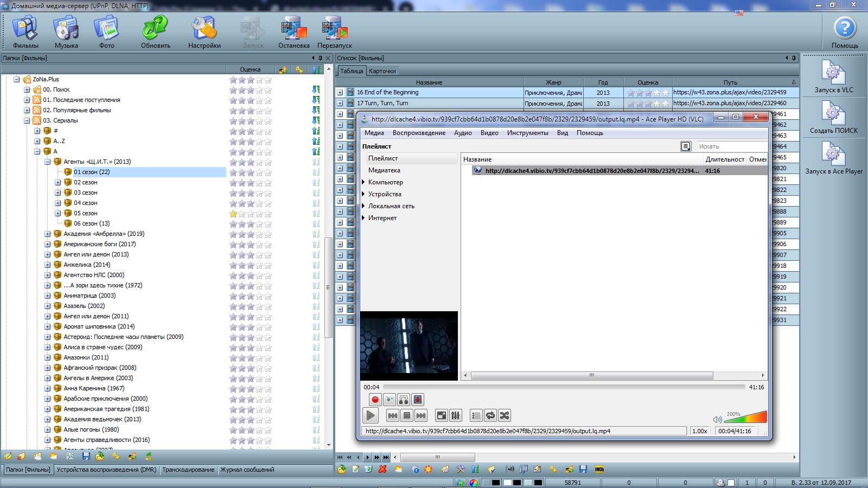Toggle A-B loop button in player
This screenshot has height=488, width=868.
click(404, 400)
